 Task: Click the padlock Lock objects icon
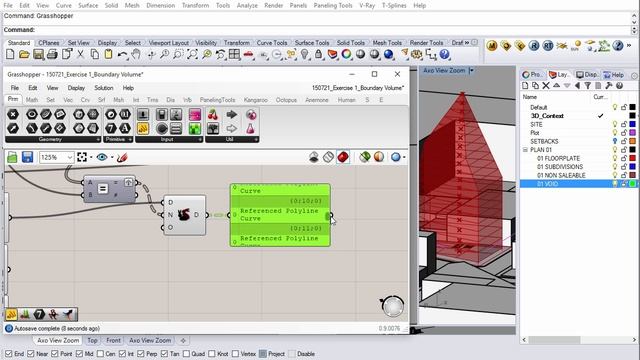click(318, 54)
